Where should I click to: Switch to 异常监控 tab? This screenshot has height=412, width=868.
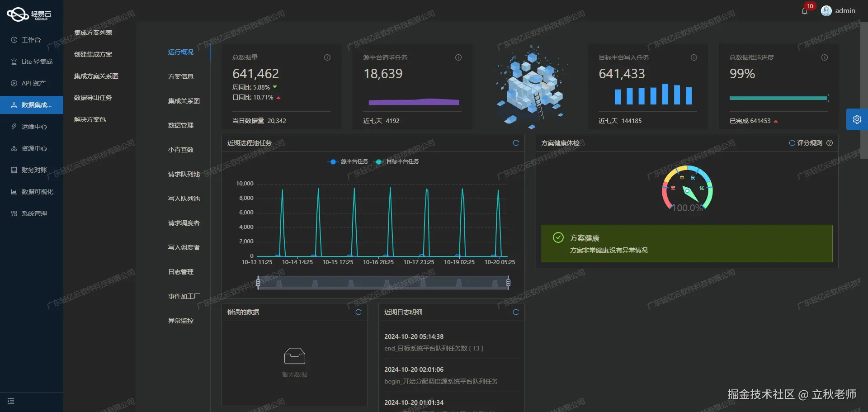[181, 321]
